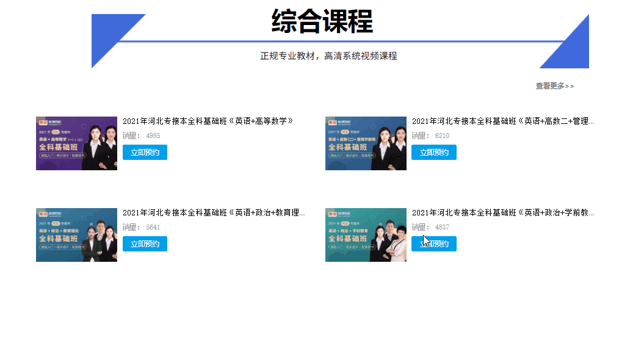
Task: Open the 英语+高等数学 course title link
Action: pyautogui.click(x=208, y=121)
